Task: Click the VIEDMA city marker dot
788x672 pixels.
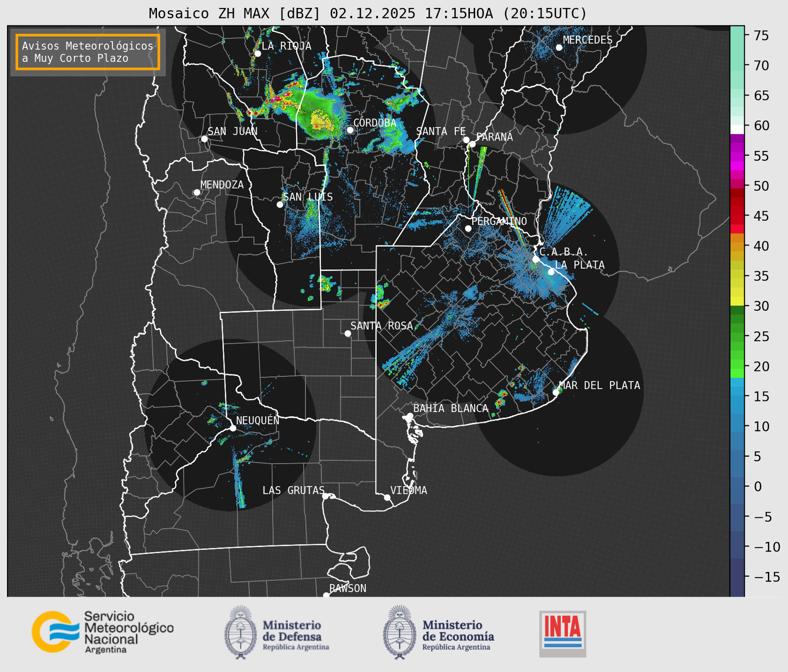Action: click(387, 497)
